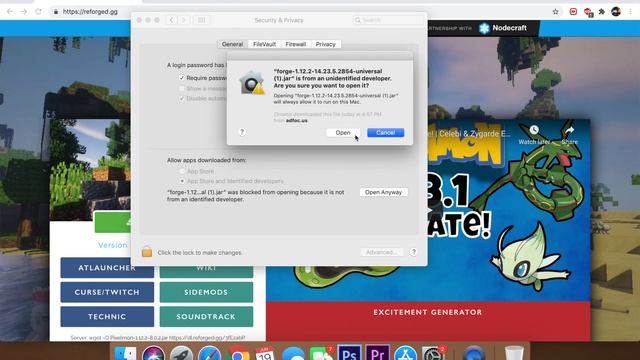
Task: Go back in System Preferences
Action: click(x=172, y=20)
